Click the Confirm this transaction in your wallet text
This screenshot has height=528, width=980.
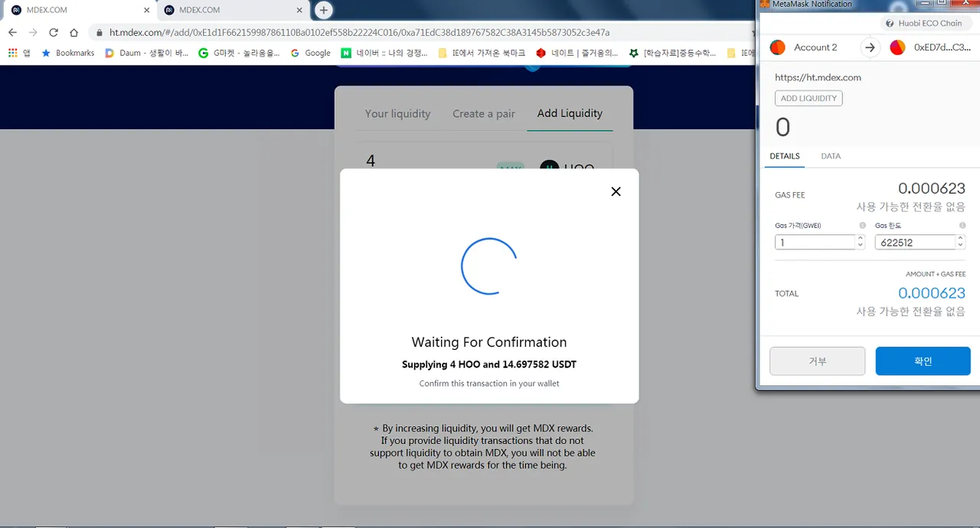tap(489, 383)
